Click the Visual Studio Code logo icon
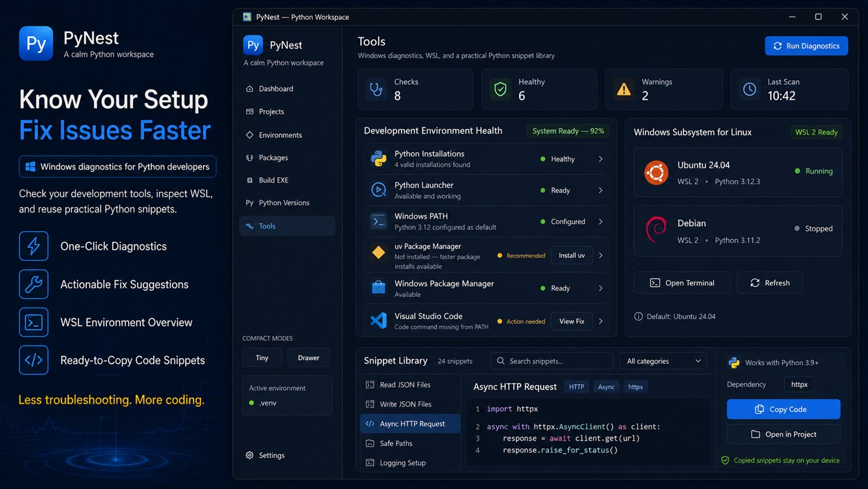 point(379,321)
